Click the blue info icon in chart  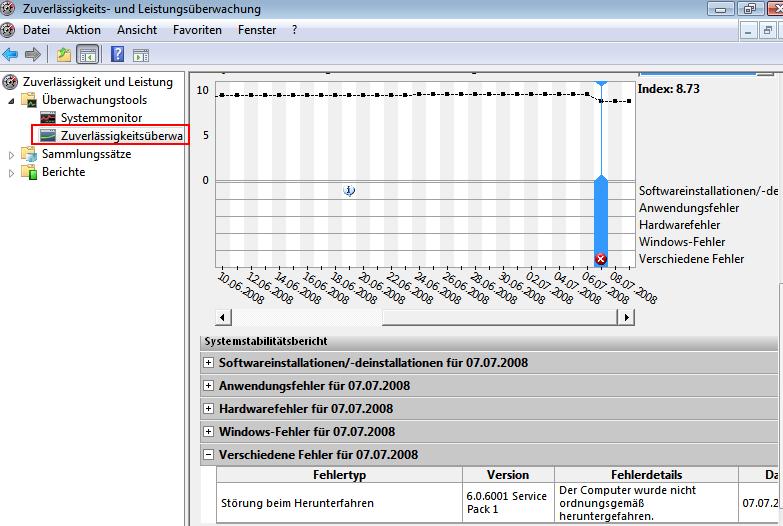coord(349,190)
